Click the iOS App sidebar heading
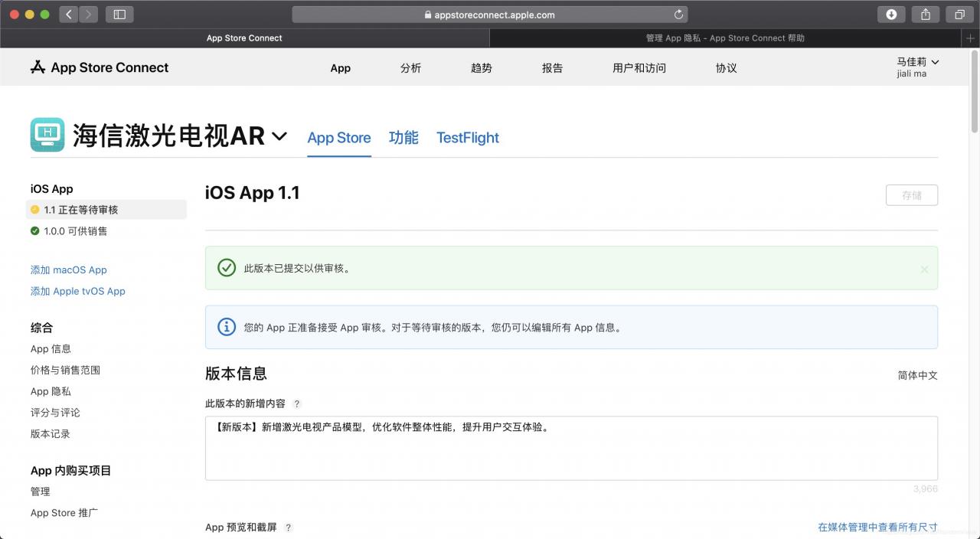This screenshot has width=980, height=539. coord(52,189)
